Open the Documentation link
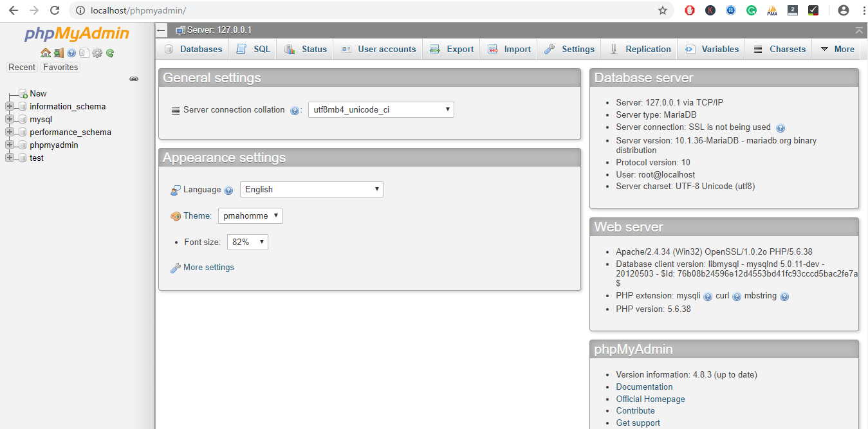The height and width of the screenshot is (429, 868). [x=644, y=387]
